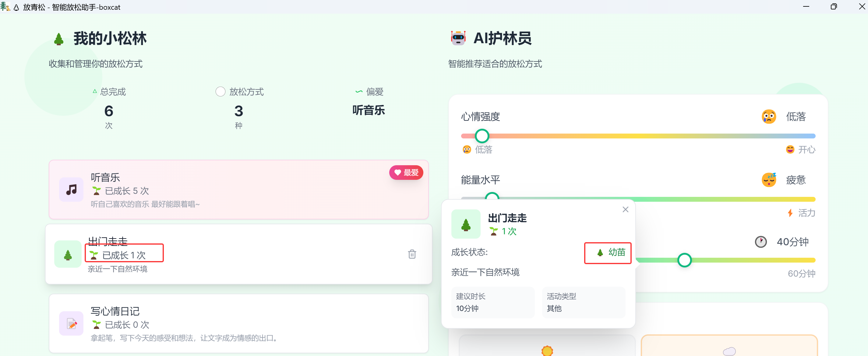868x356 pixels.
Task: Click the sprout icon beside 1 次 in popup
Action: click(x=494, y=231)
